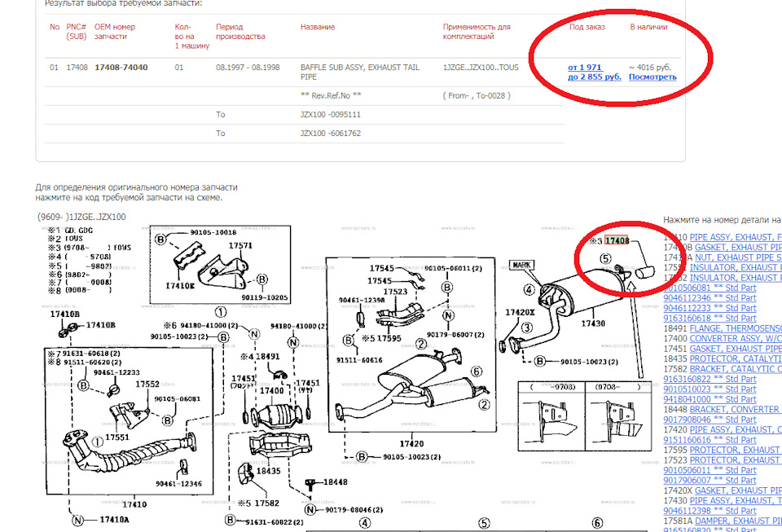The height and width of the screenshot is (532, 782).
Task: Click part code 17582 on the diagram
Action: (267, 503)
